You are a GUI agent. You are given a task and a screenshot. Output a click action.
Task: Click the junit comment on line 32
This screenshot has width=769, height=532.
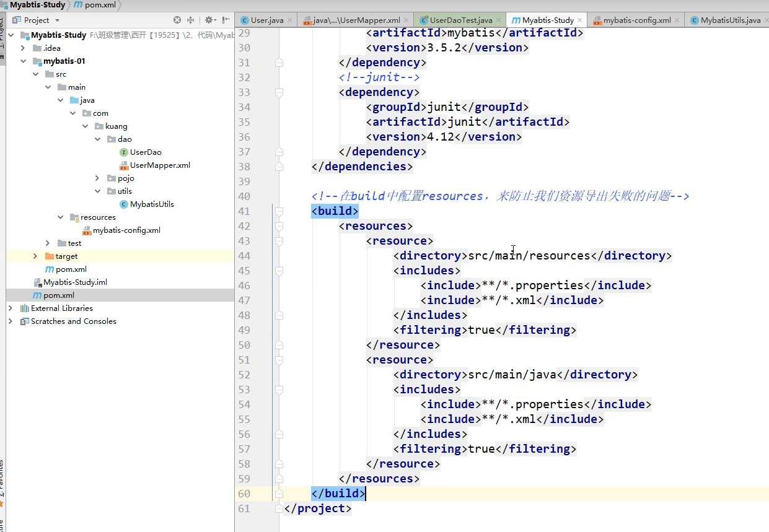coord(379,77)
